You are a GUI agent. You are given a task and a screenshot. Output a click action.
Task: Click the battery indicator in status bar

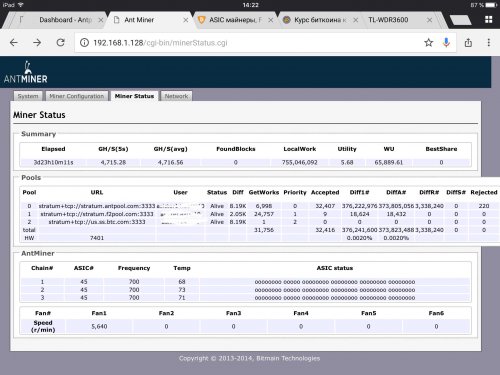[491, 5]
